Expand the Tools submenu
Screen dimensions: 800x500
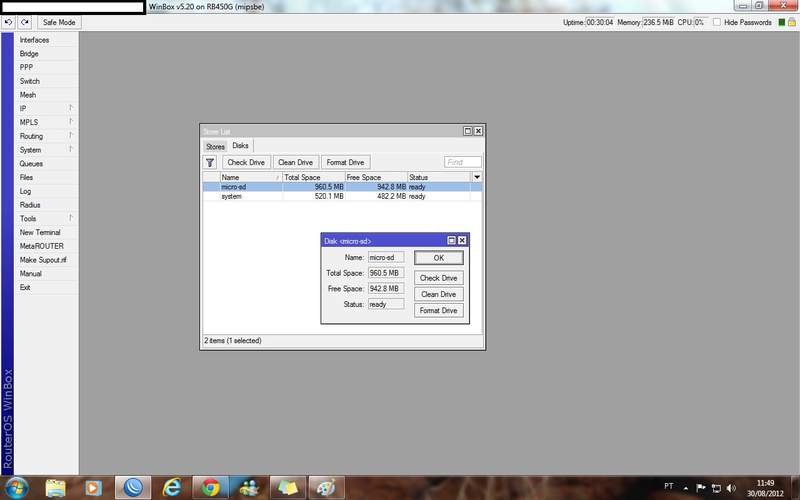[x=46, y=218]
